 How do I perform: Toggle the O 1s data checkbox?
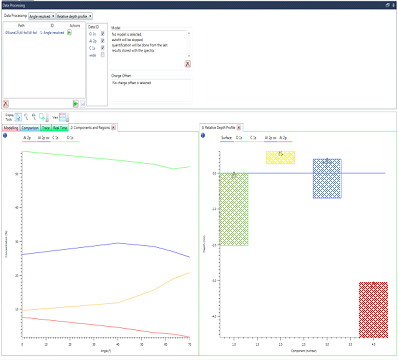point(103,34)
